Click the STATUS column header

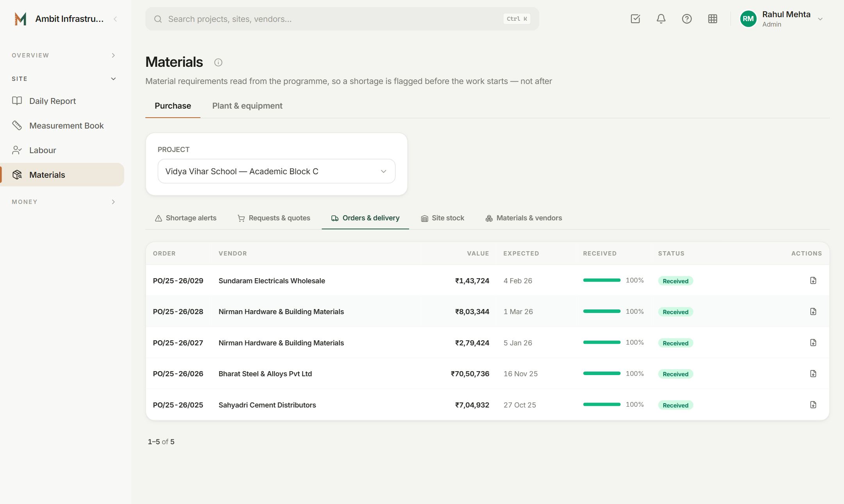[671, 253]
